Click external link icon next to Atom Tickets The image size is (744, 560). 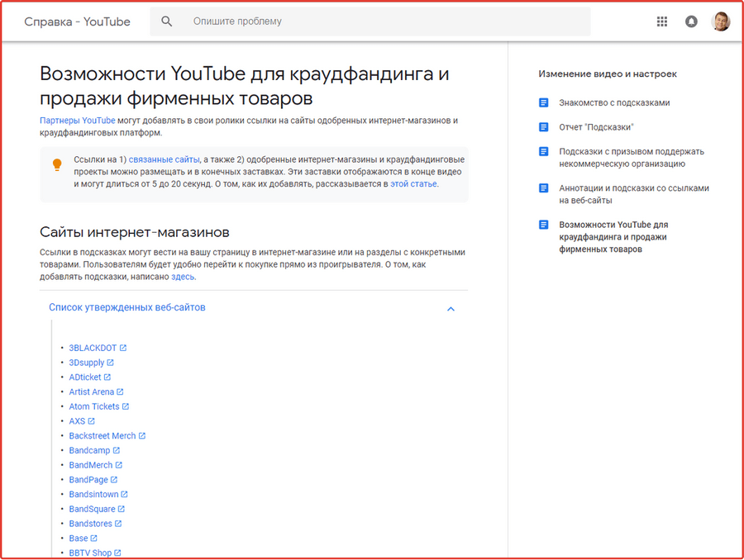[x=126, y=406]
